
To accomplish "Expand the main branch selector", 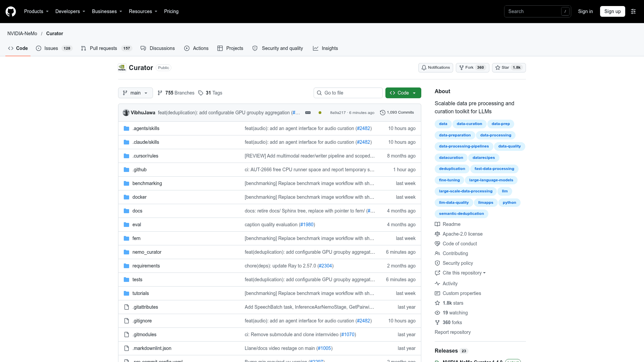I will tap(136, 93).
